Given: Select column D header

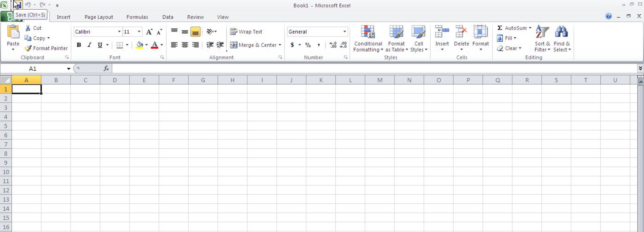Looking at the screenshot, I should pyautogui.click(x=115, y=80).
